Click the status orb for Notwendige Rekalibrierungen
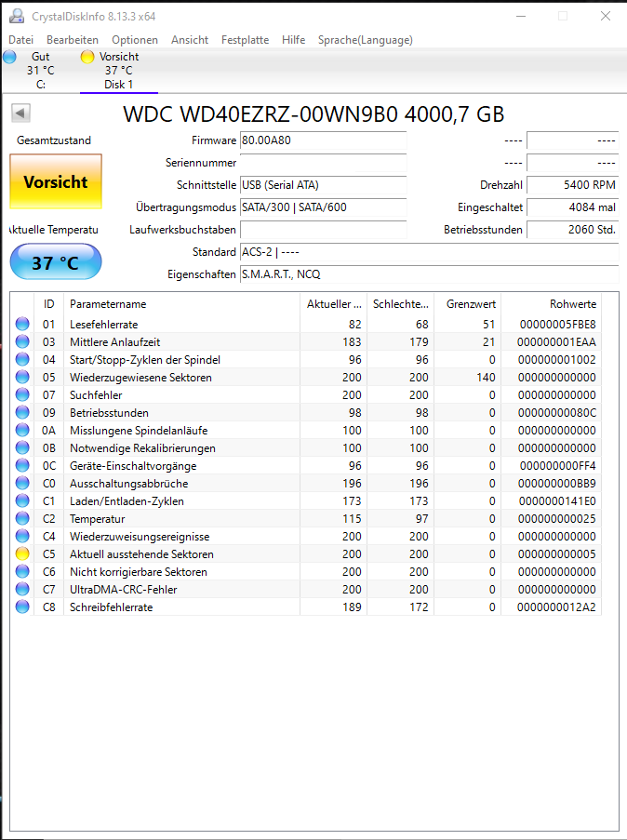Viewport: 627px width, 840px height. pyautogui.click(x=22, y=447)
